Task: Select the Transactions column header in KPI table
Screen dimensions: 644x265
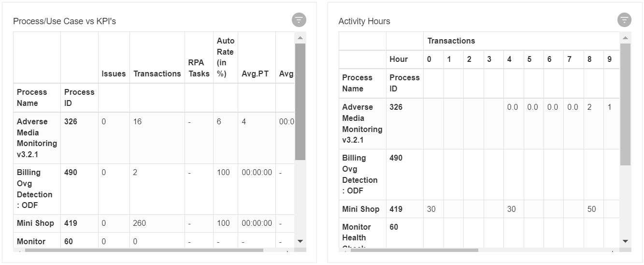Action: tap(157, 74)
